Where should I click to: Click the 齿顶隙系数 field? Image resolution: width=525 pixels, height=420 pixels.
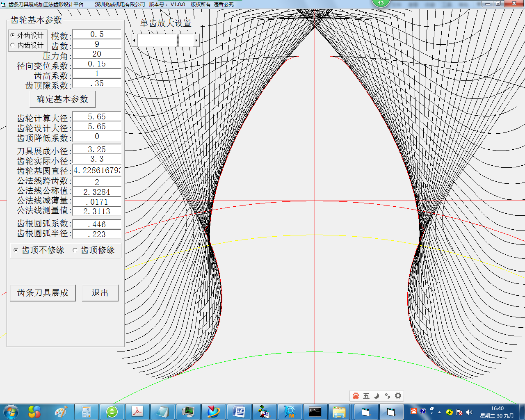point(97,83)
